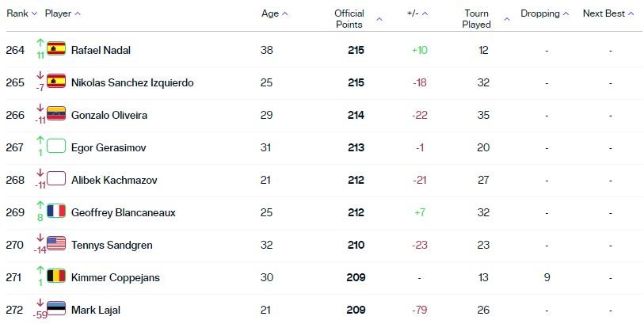The width and height of the screenshot is (644, 324).
Task: Open Tennys Sandgren's player profile
Action: [x=112, y=245]
